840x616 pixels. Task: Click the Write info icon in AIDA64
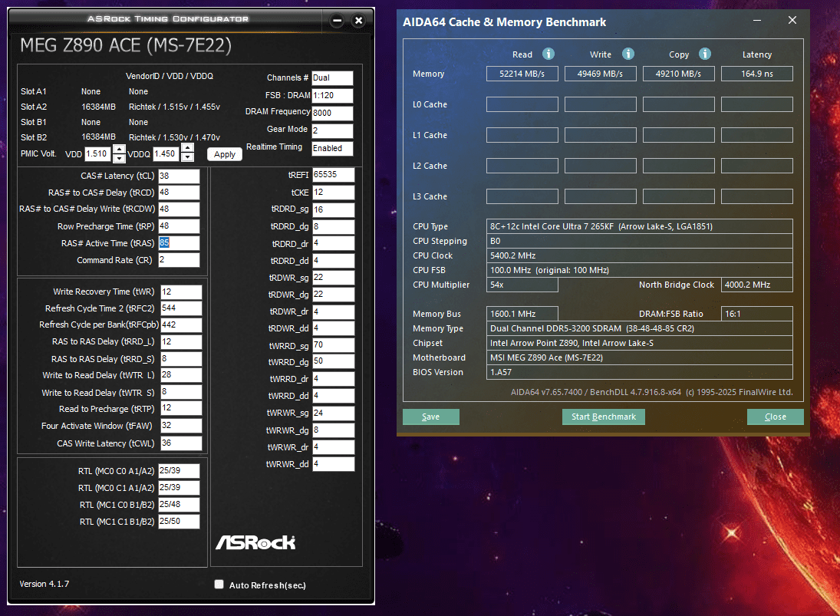click(x=628, y=54)
